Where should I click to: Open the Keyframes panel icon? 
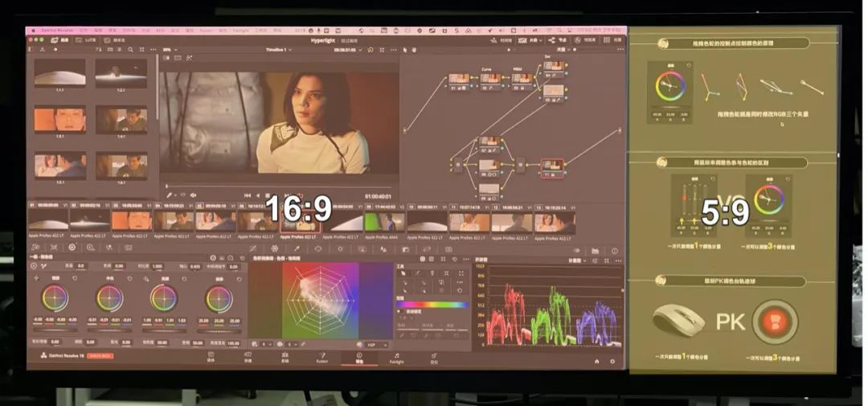(x=576, y=251)
